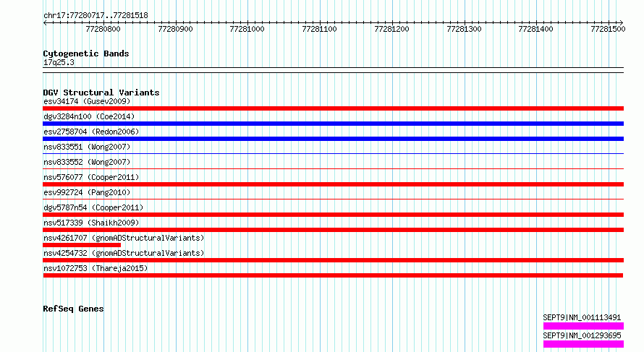This screenshot has height=352, width=644.
Task: Open nsv517339 (Shaikh2009) variant label
Action: (x=91, y=223)
